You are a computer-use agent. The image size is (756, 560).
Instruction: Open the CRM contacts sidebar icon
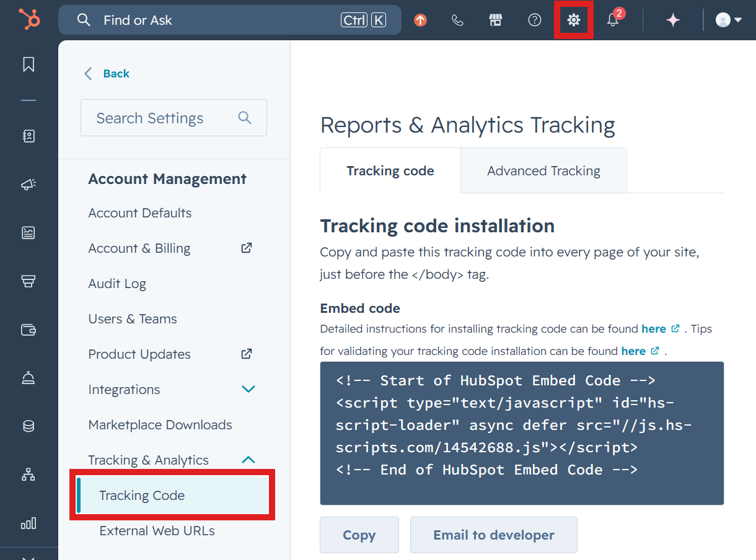click(x=29, y=136)
